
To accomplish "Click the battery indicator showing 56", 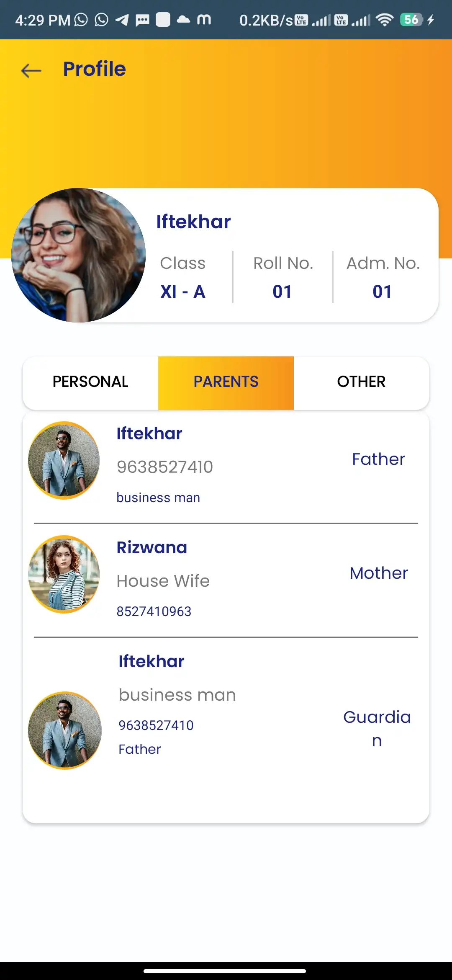I will (411, 19).
